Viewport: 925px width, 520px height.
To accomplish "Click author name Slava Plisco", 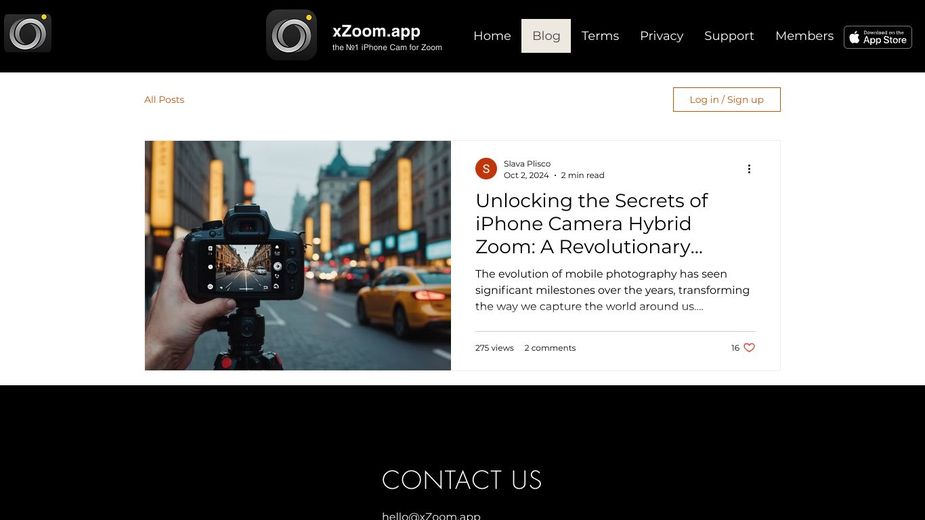I will click(x=527, y=163).
